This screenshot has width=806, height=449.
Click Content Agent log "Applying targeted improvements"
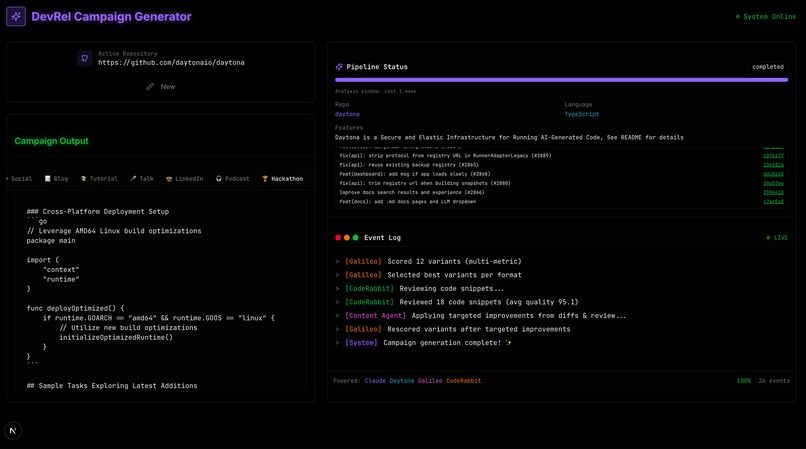coord(519,316)
